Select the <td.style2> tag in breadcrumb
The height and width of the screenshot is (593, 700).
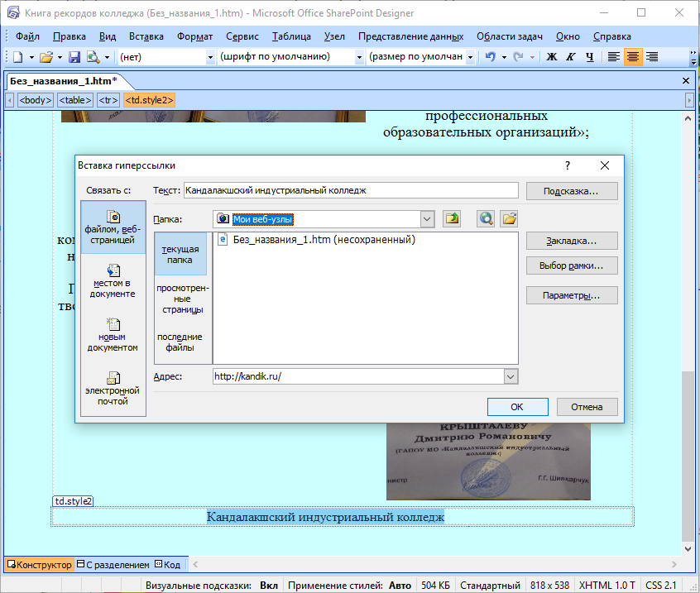click(x=149, y=100)
